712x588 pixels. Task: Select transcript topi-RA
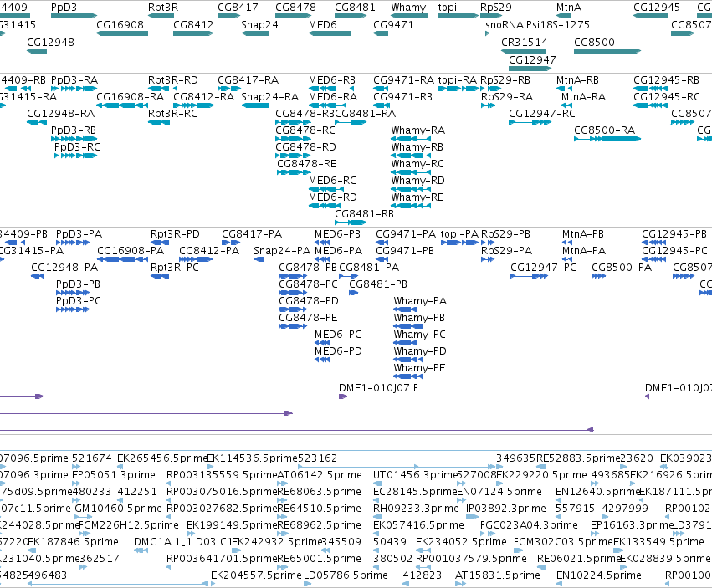458,89
